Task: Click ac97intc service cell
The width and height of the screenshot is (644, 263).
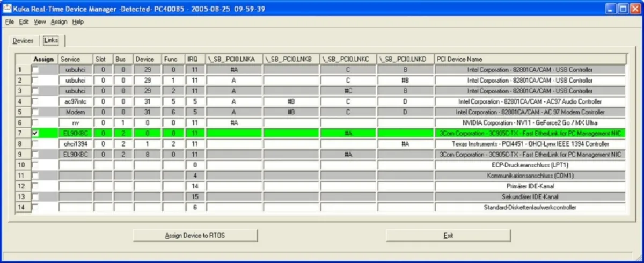Action: 76,101
